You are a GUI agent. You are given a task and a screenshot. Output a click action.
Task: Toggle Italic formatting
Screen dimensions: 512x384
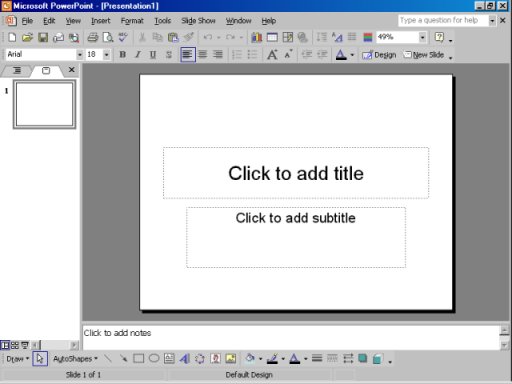click(x=138, y=55)
